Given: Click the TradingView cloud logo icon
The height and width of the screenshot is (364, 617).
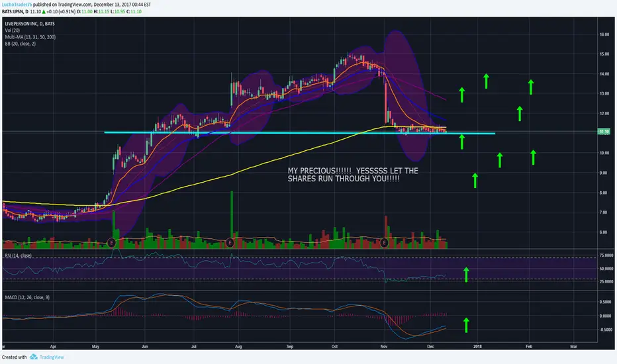Looking at the screenshot, I should (x=34, y=357).
